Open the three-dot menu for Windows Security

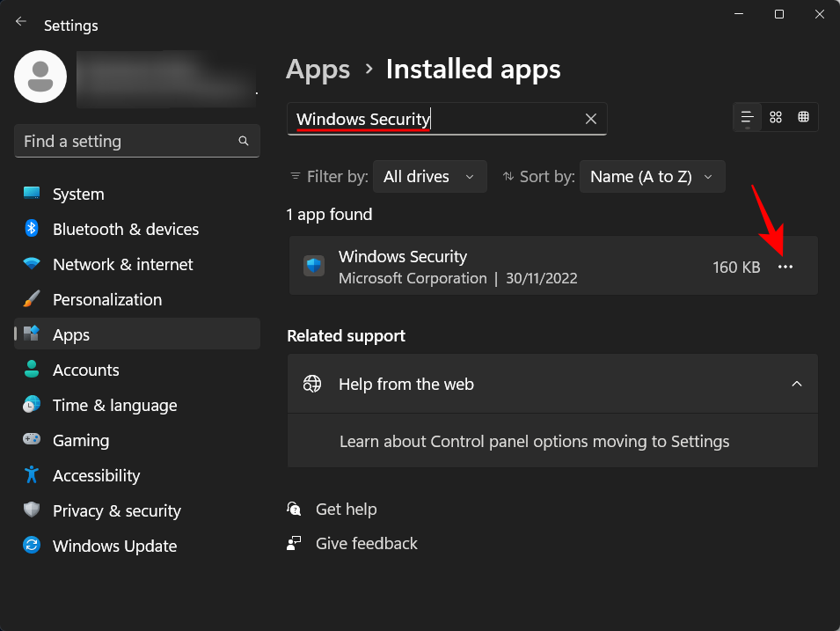point(785,266)
